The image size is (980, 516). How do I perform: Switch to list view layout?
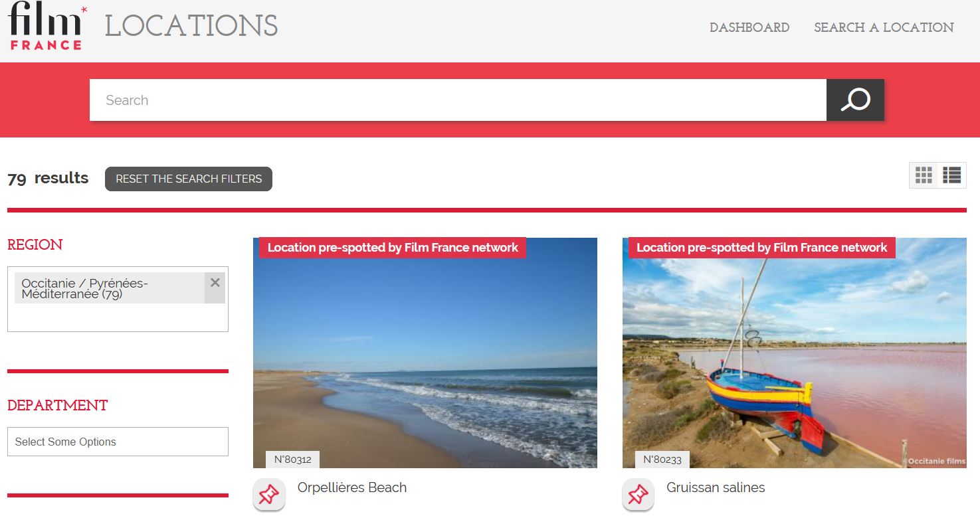tap(952, 175)
